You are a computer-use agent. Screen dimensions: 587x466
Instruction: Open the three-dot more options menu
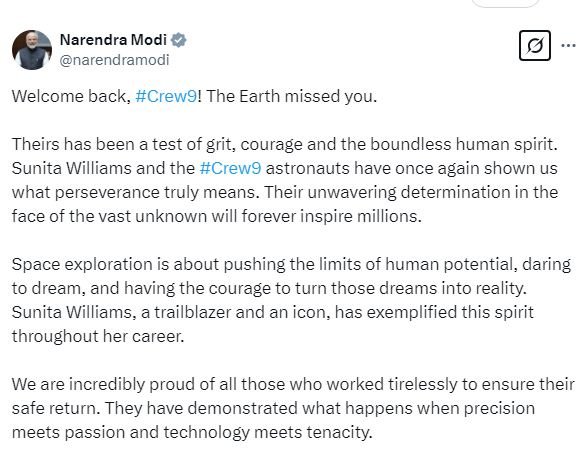[568, 46]
